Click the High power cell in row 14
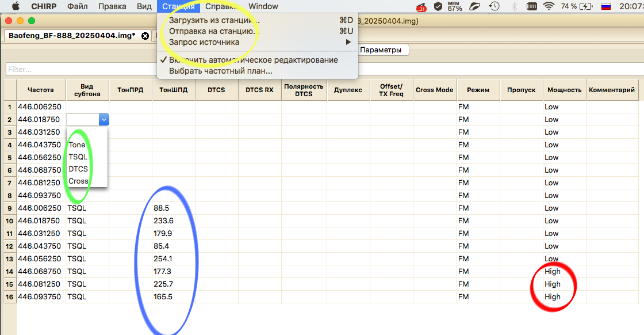 [x=564, y=271]
